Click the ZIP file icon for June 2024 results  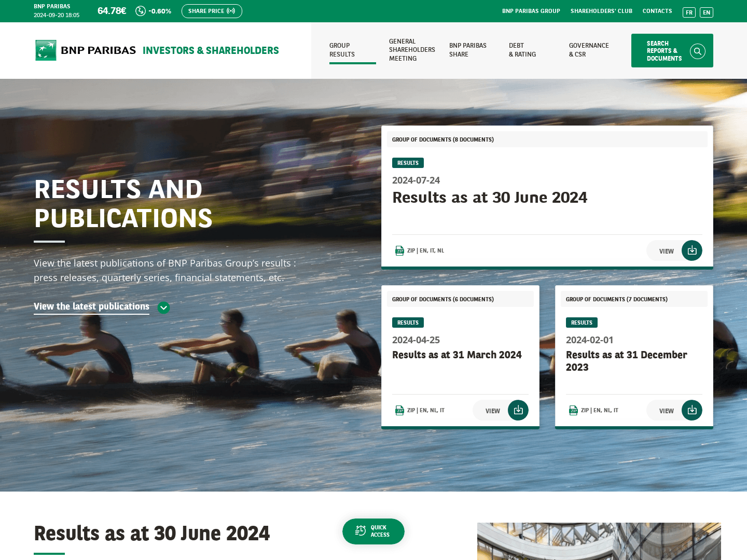coord(400,250)
